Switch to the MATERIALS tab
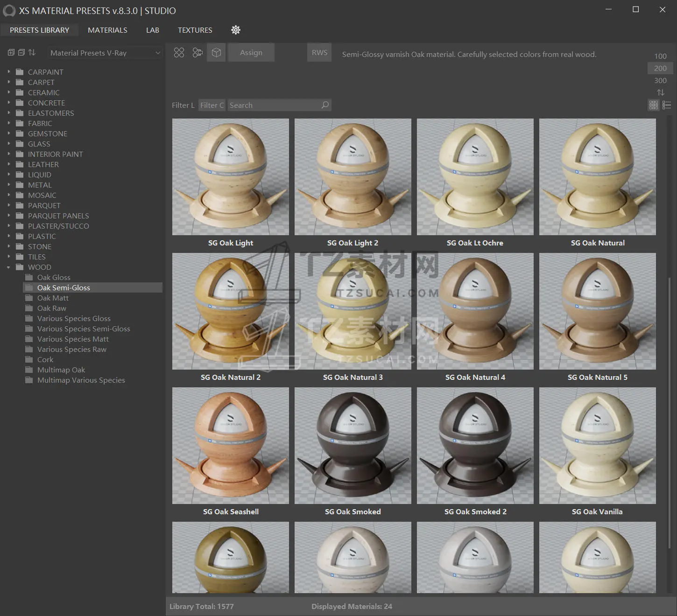 [x=107, y=30]
